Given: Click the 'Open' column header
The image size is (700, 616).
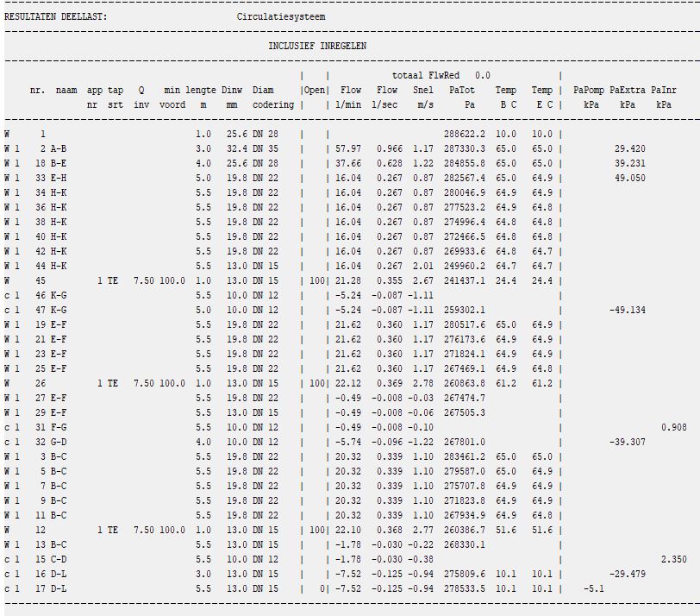Looking at the screenshot, I should [x=315, y=90].
